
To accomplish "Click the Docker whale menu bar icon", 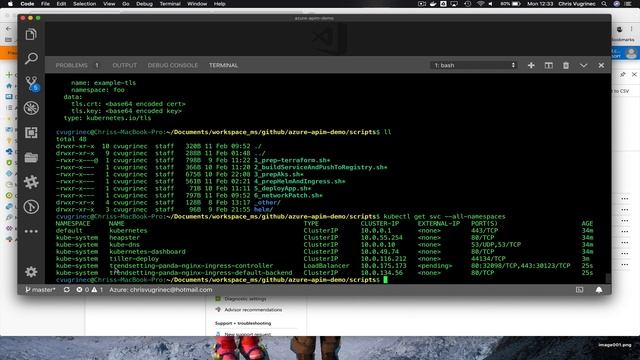I will (x=433, y=4).
